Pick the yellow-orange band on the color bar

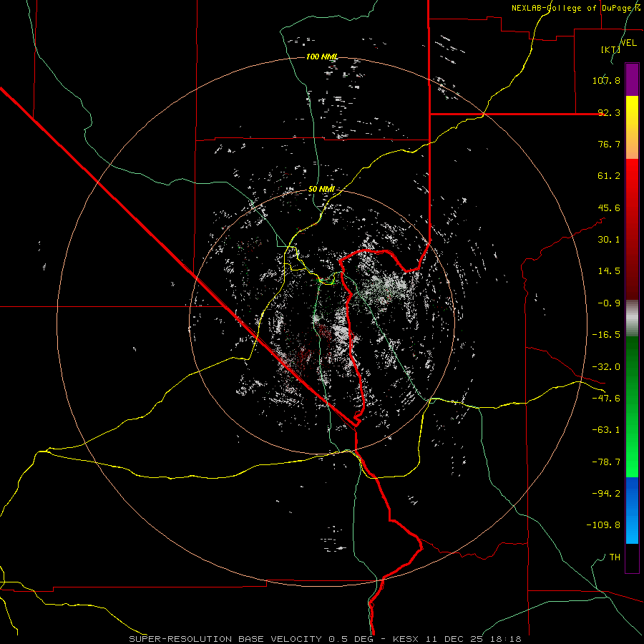point(632,127)
